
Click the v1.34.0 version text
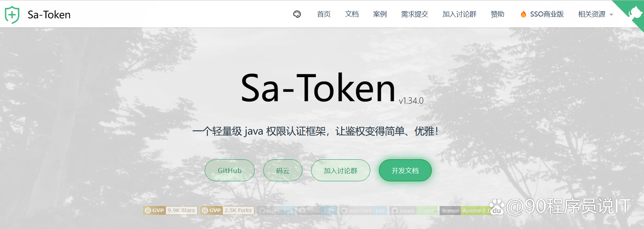coord(411,101)
